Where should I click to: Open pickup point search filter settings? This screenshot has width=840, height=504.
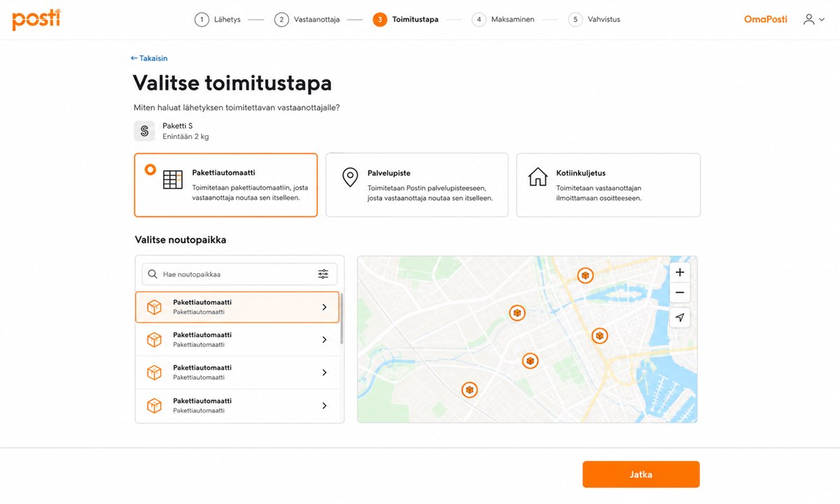(x=323, y=274)
